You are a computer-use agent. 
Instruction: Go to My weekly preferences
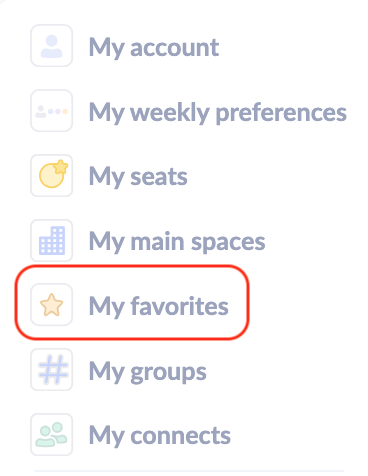pos(218,113)
